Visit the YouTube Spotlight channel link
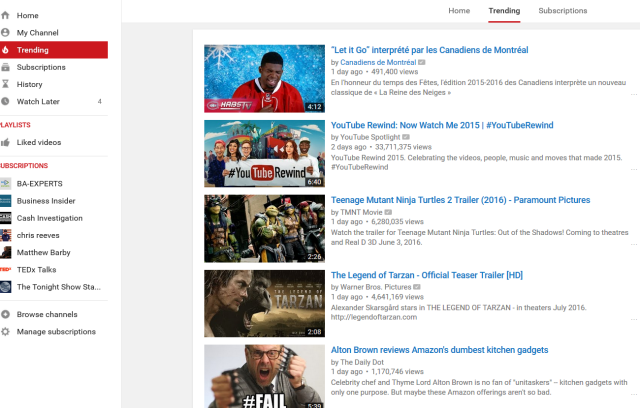The width and height of the screenshot is (640, 408). tap(370, 137)
